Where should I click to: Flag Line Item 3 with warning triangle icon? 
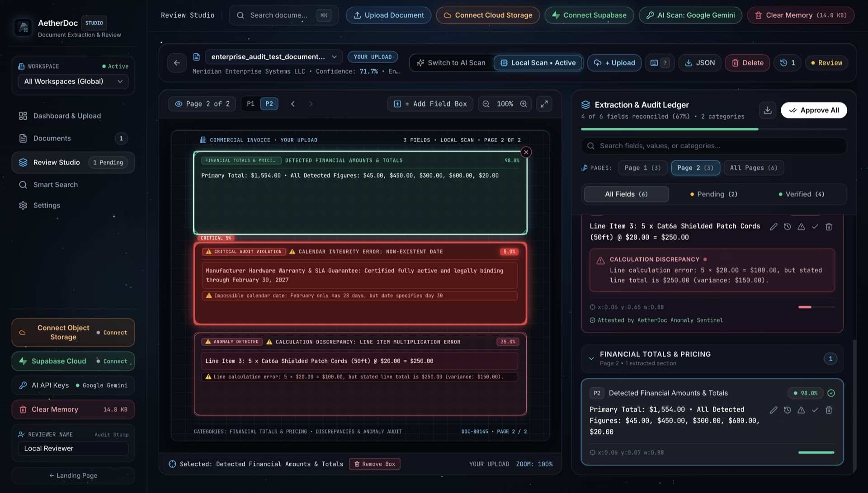click(801, 227)
